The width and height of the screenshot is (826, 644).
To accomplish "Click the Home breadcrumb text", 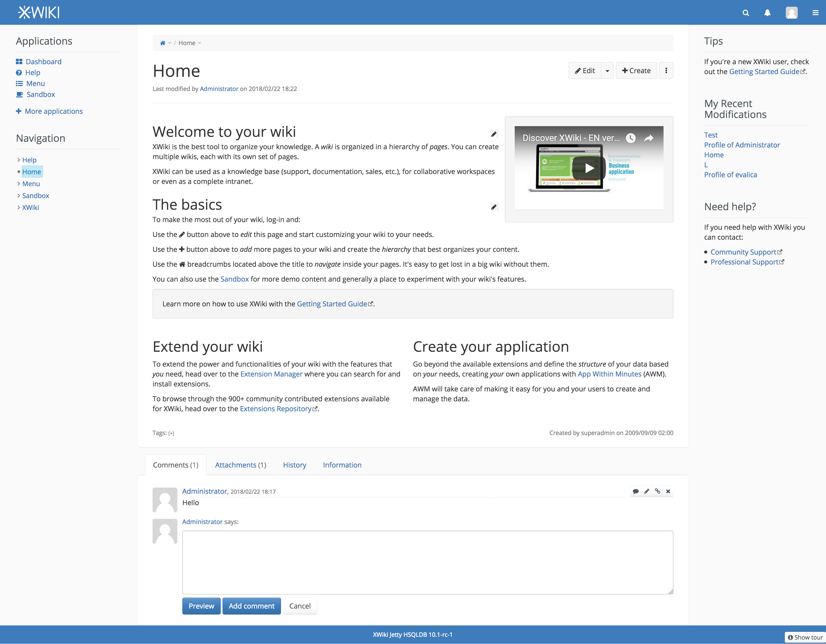I will coord(187,43).
